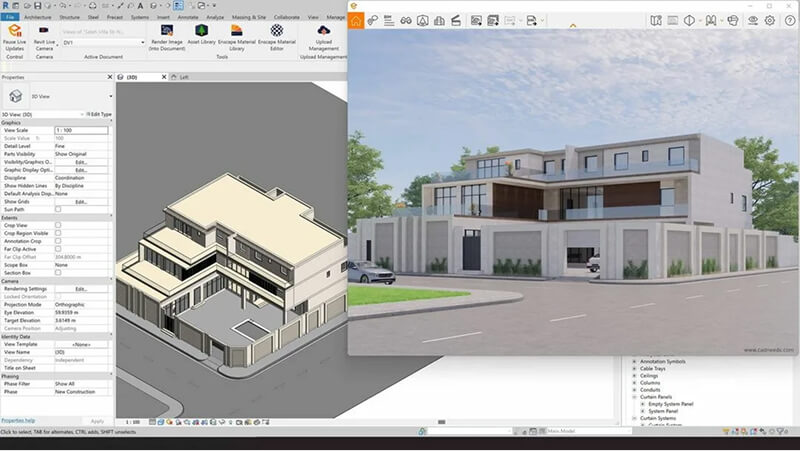
Task: Click Edit button for Visibility/Graphics Overrides
Action: [x=81, y=162]
